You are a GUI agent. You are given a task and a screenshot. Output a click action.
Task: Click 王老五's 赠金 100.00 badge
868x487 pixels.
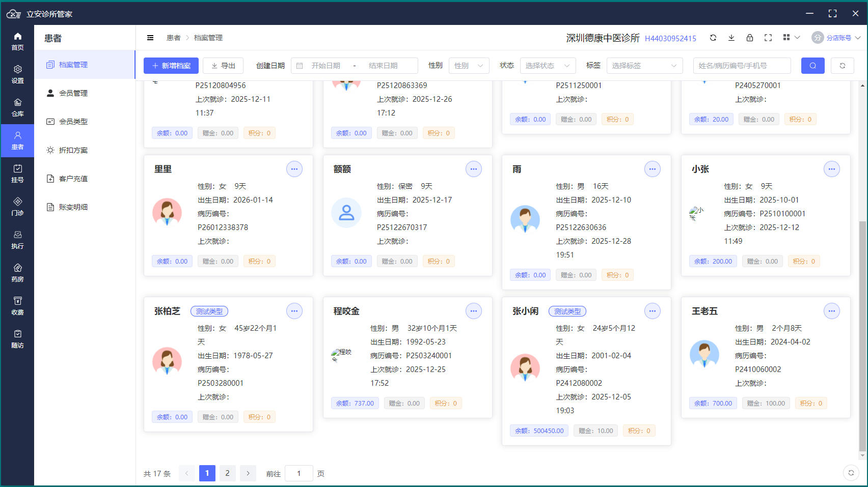coord(766,403)
